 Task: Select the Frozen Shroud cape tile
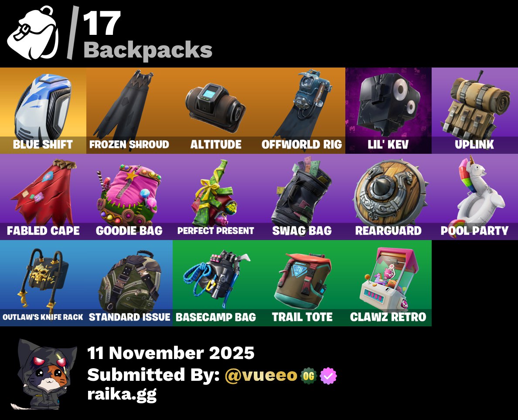pos(129,111)
